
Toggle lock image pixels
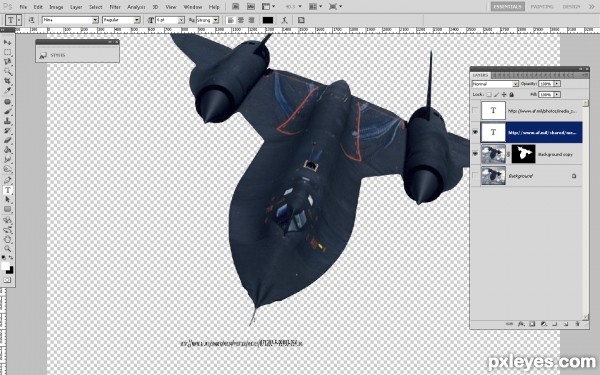pos(496,95)
